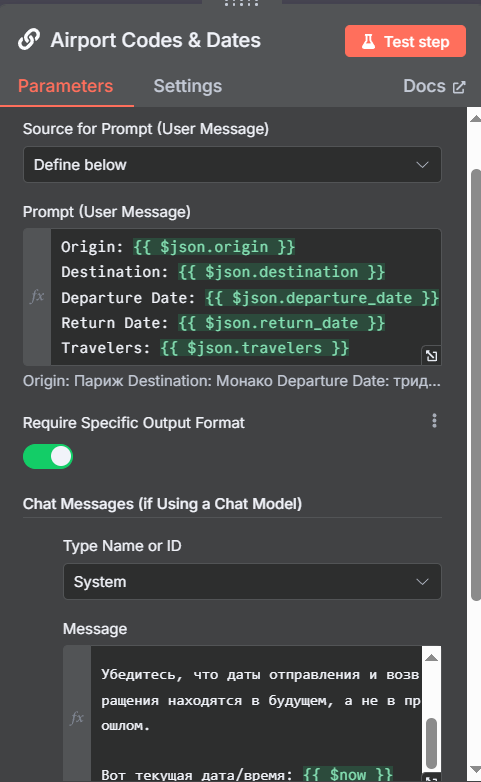Click the Message box scrollbar thumb
The width and height of the screenshot is (481, 782).
pyautogui.click(x=432, y=743)
